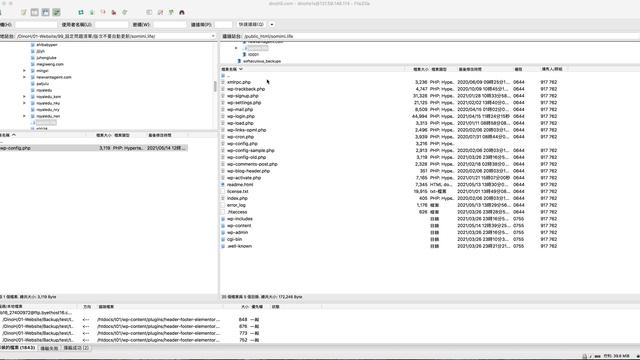Open the directory listing filters dialog icon
Viewport: 640px width, 360px height.
click(149, 12)
